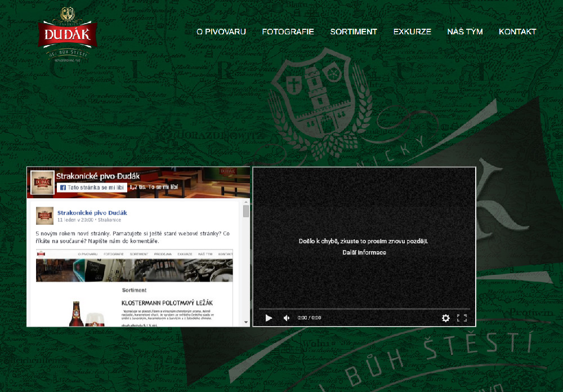Image resolution: width=563 pixels, height=392 pixels.
Task: Go to the KONTAKT page
Action: pos(517,32)
